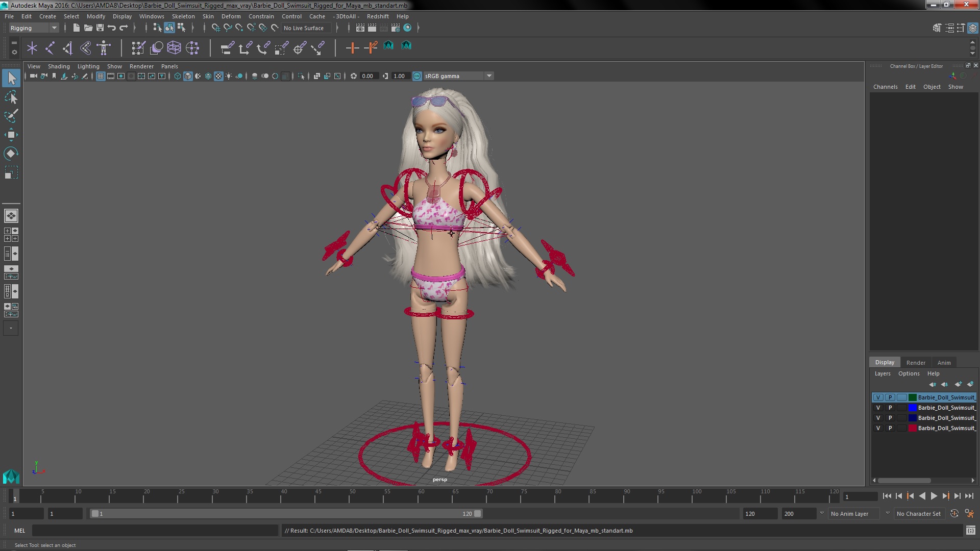Open the Skeleton menu

click(183, 16)
